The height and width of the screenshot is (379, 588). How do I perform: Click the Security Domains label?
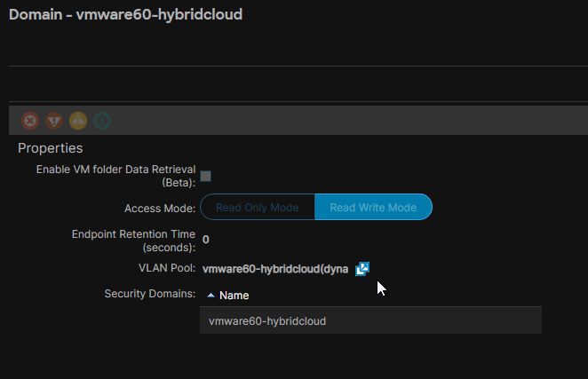coord(149,294)
